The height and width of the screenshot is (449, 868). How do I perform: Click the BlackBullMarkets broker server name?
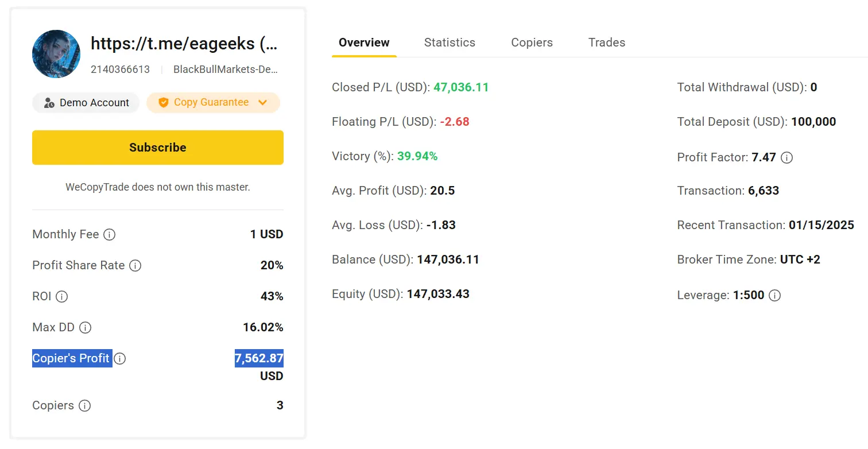point(226,69)
